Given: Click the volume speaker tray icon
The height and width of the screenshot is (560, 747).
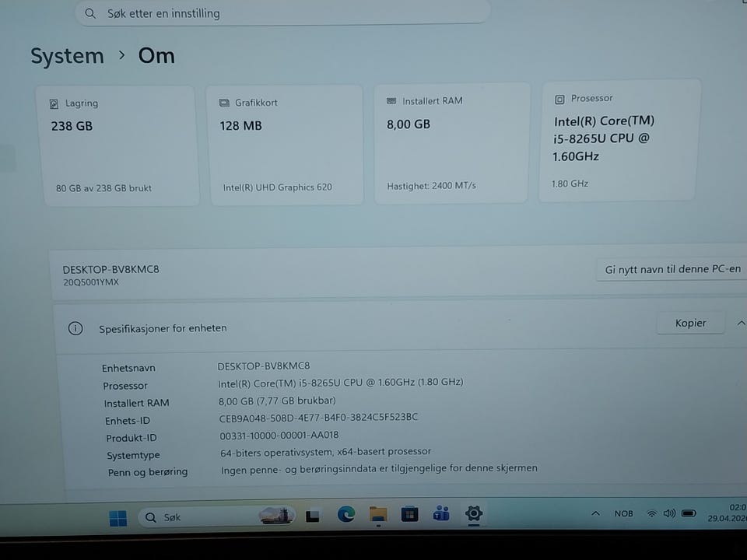Looking at the screenshot, I should point(669,513).
